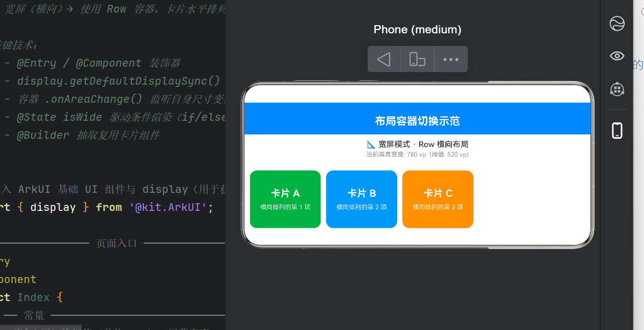This screenshot has height=330, width=644.
Task: Click the @Builder 抽取复用卡片组件 comment line
Action: 82,135
